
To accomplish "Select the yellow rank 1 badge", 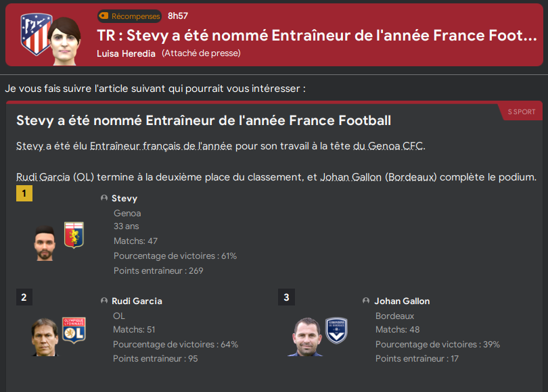I will click(x=25, y=193).
